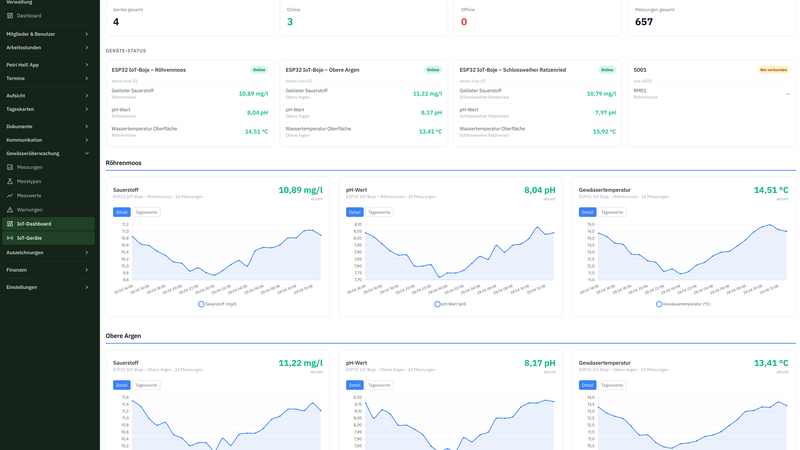Select Detail for Obere Argen Gewässertemperatur
Image resolution: width=800 pixels, height=450 pixels.
point(587,385)
